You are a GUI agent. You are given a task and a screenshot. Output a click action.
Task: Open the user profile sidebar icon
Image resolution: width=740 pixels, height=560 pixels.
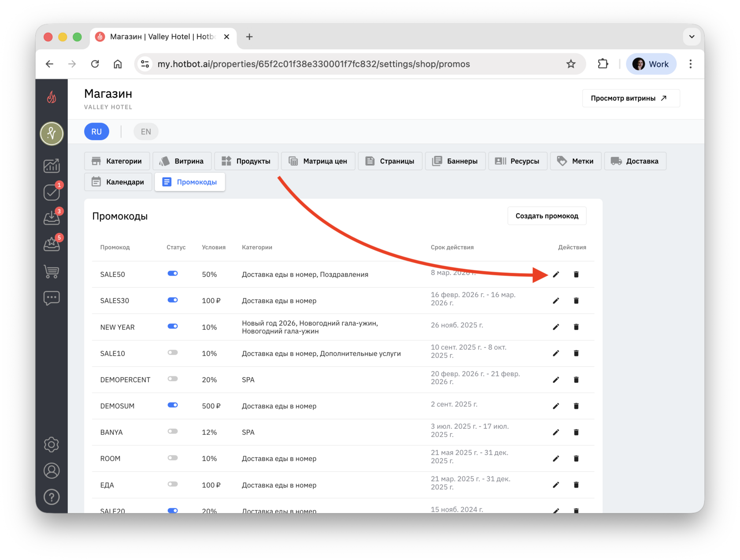pos(52,471)
